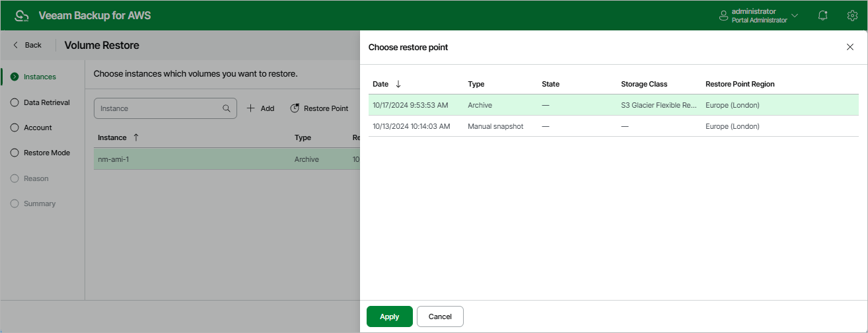Screen dimensions: 868x333
Task: Click the search magnifier in Instance field
Action: tap(227, 108)
